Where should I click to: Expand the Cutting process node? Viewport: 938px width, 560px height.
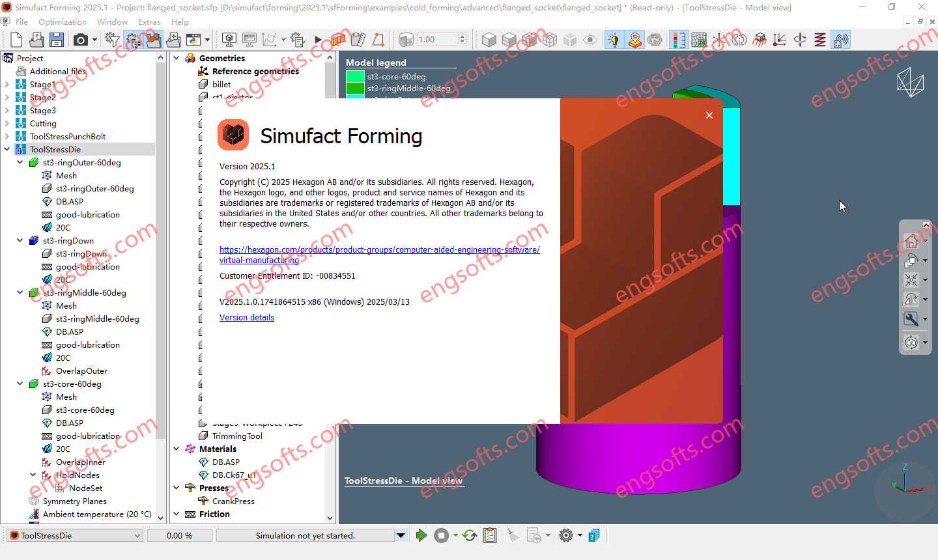pos(7,123)
